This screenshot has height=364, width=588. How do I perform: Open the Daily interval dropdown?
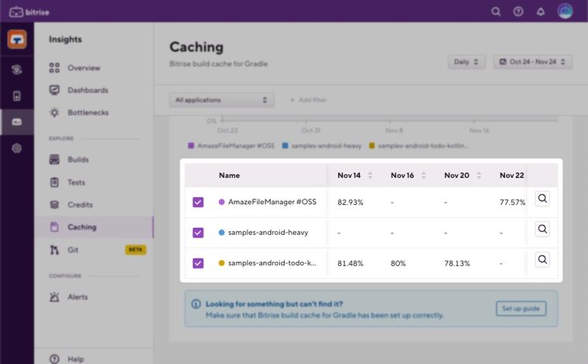point(467,62)
